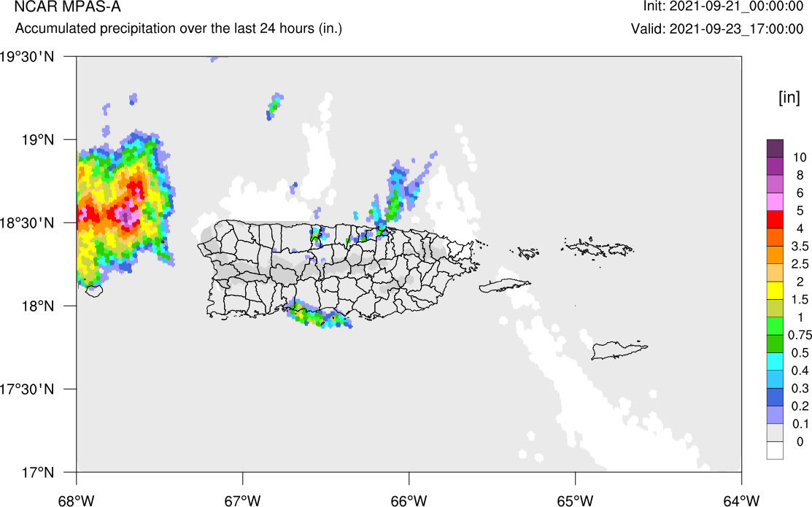Click the legend value label 10

coord(800,158)
